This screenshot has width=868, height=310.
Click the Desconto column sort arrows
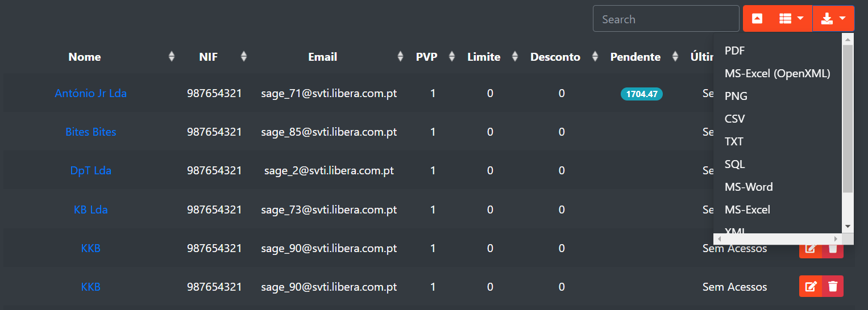click(595, 57)
